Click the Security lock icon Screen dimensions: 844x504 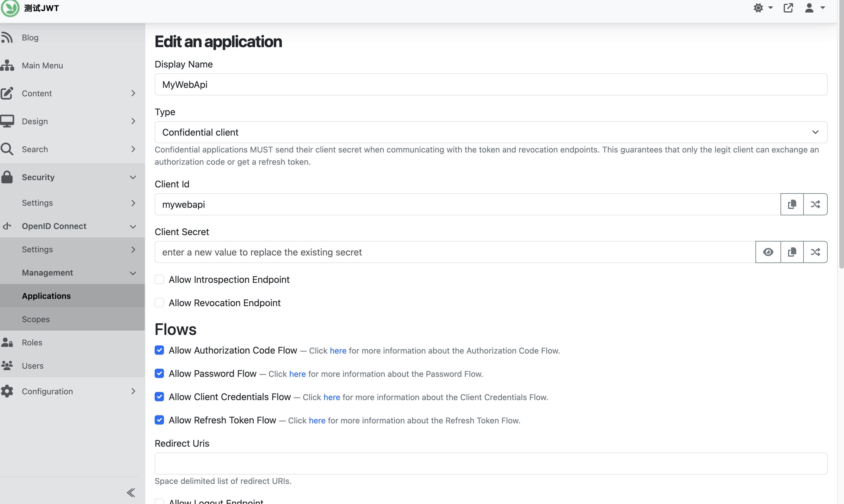click(x=7, y=177)
